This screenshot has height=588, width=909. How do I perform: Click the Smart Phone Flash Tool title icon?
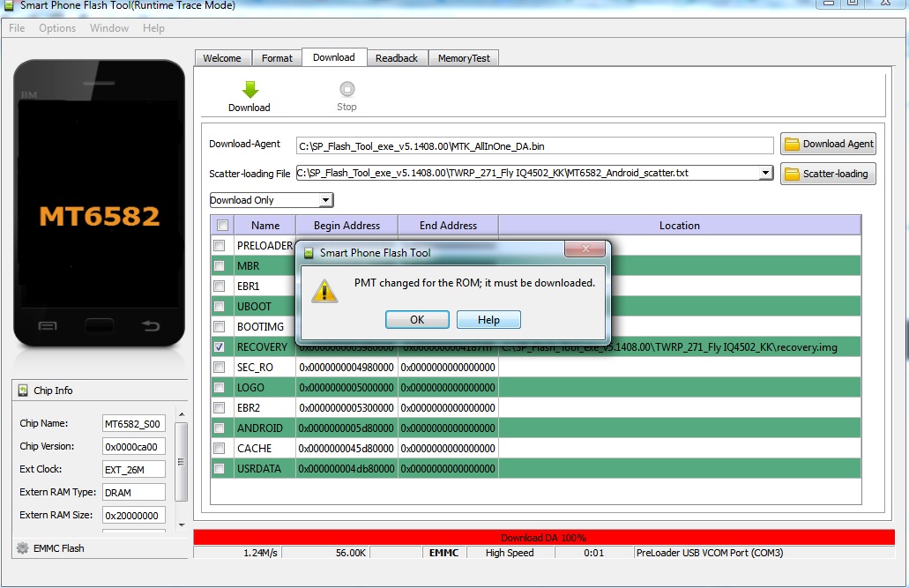point(8,5)
